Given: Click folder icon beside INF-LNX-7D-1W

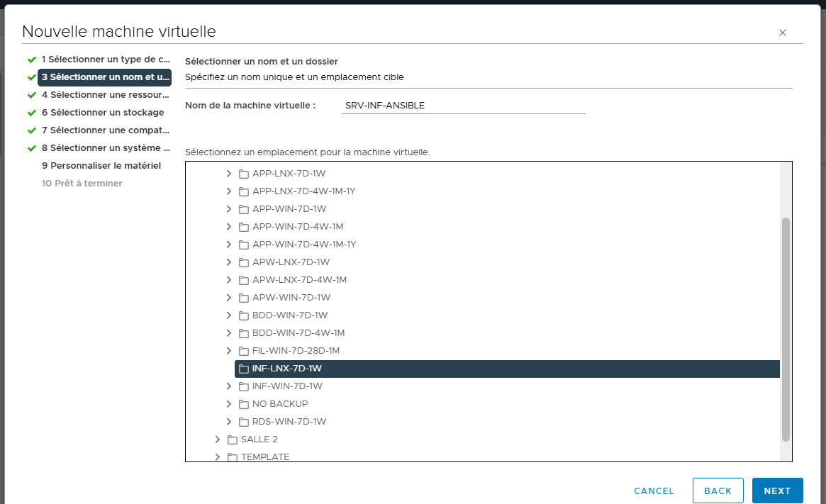Looking at the screenshot, I should (244, 369).
